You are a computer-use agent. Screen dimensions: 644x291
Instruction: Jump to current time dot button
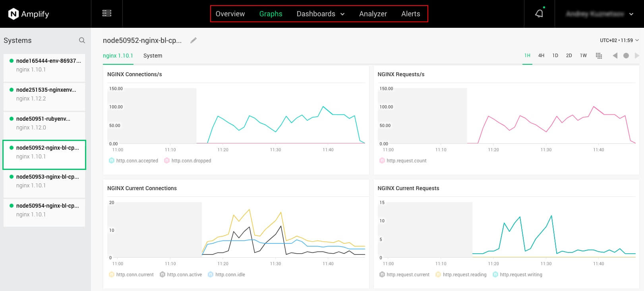[x=626, y=56]
